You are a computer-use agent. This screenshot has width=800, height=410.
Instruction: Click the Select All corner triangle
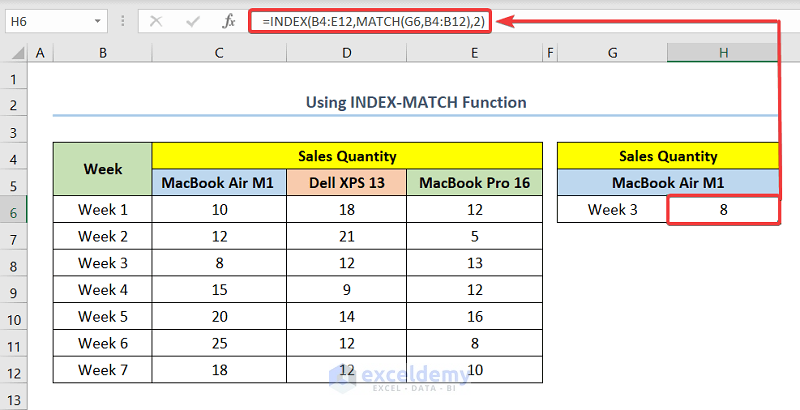coord(15,52)
